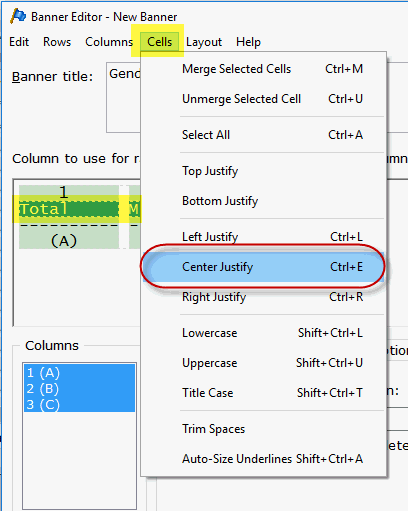Click the Banner title text field
The width and height of the screenshot is (408, 511).
click(123, 97)
